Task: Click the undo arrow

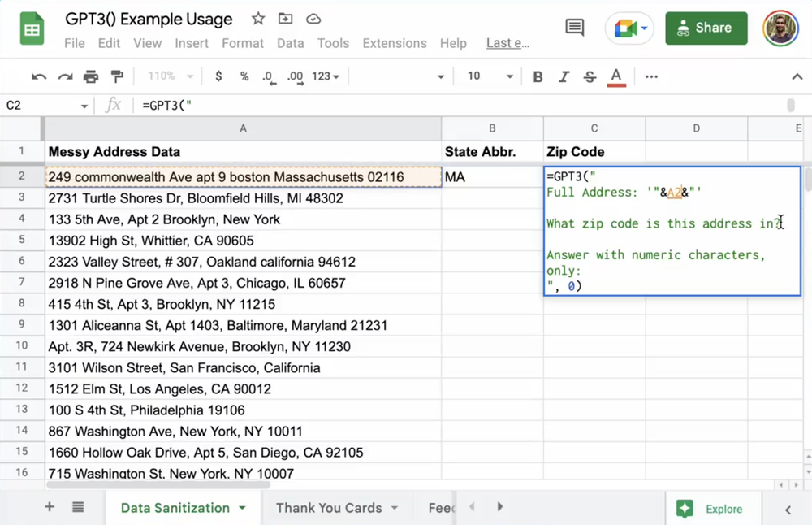Action: coord(39,76)
